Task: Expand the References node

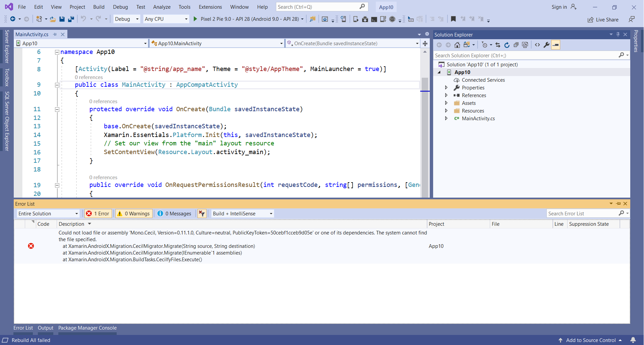Action: point(447,95)
